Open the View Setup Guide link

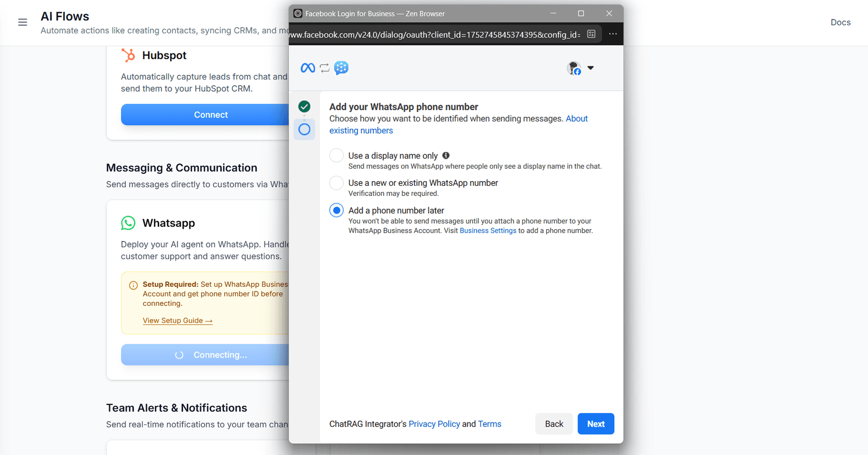(x=177, y=320)
